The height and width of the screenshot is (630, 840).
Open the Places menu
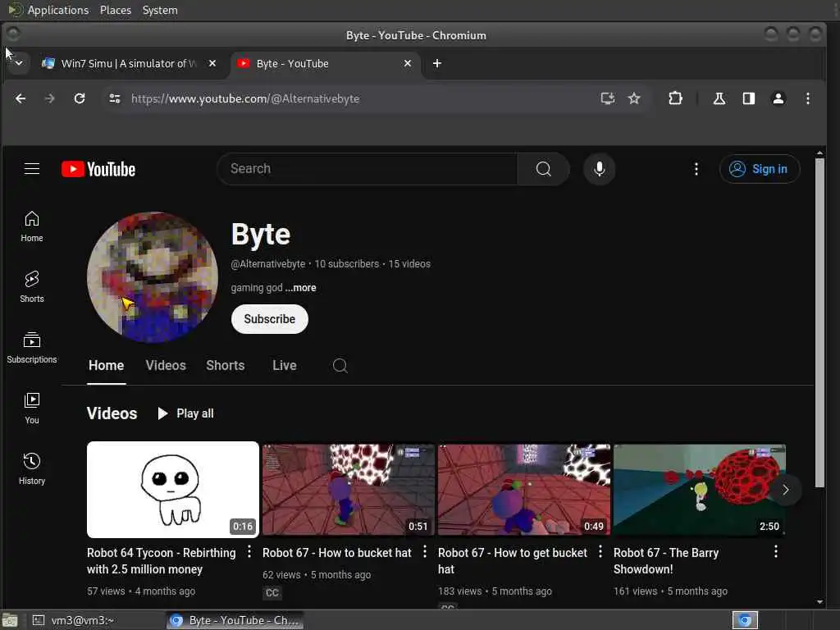tap(115, 10)
